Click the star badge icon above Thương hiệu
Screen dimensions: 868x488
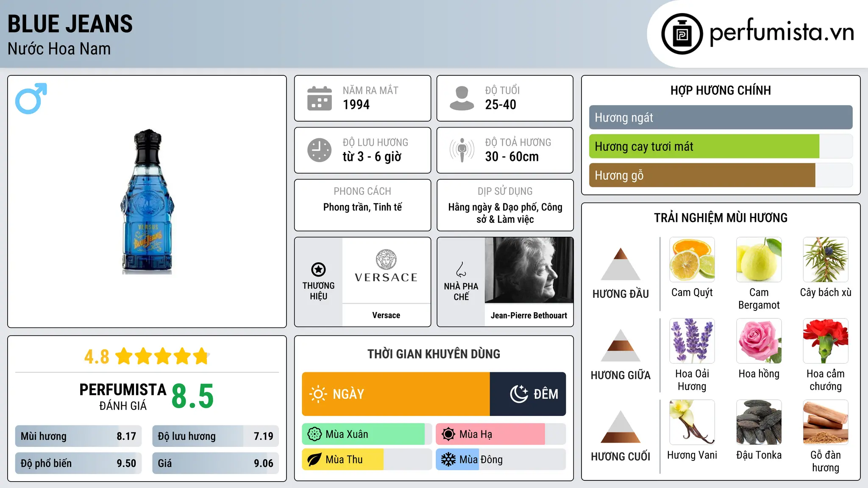click(x=318, y=269)
